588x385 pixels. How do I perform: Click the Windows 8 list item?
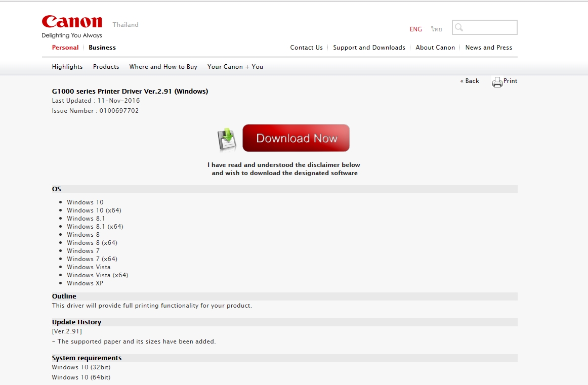coord(83,235)
